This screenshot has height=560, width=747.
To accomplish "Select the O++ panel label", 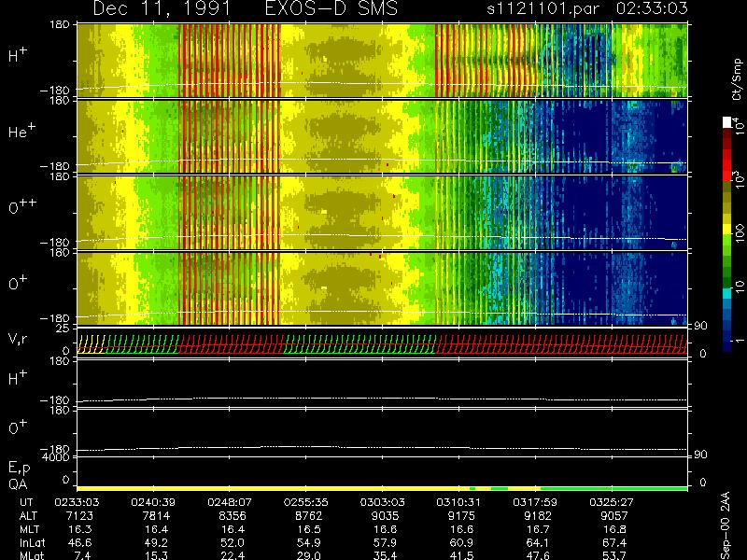I will tap(22, 206).
